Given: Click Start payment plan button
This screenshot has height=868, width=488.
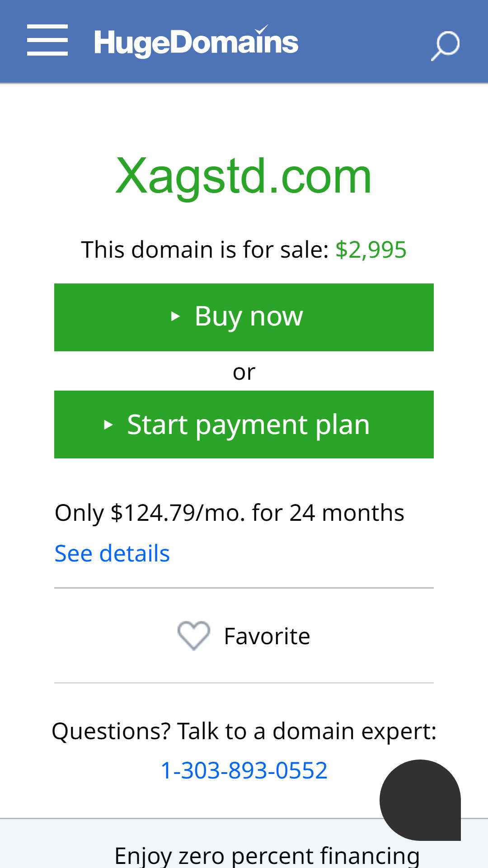Looking at the screenshot, I should click(244, 425).
